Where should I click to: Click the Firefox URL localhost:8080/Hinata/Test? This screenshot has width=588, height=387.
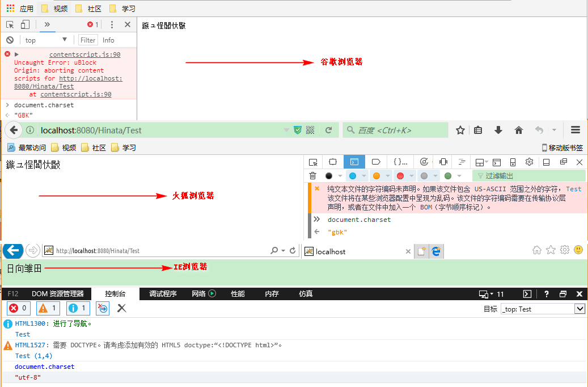[91, 131]
